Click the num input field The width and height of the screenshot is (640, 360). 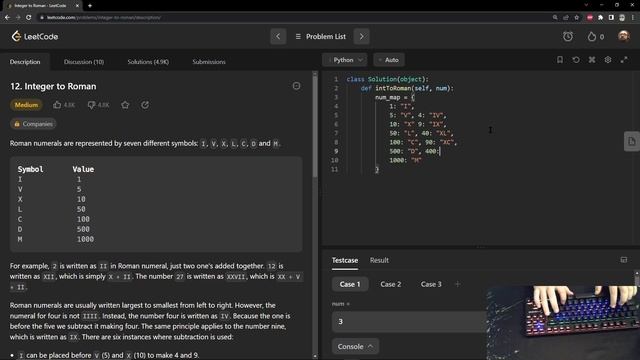(x=409, y=322)
